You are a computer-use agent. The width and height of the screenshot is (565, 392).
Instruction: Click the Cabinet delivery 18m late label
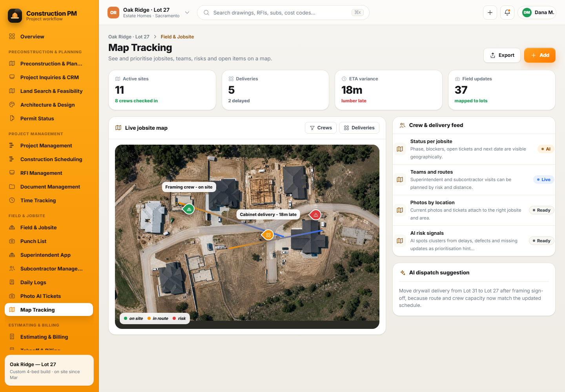pos(268,214)
